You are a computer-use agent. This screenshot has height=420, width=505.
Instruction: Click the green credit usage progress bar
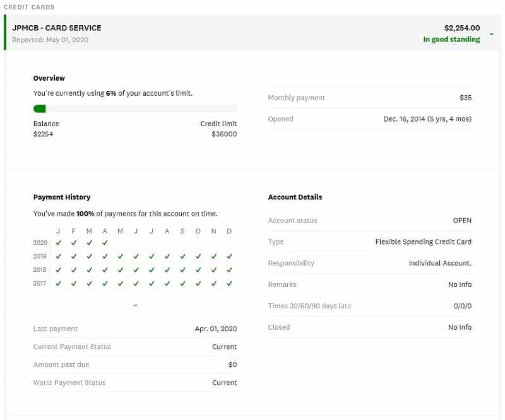point(39,108)
